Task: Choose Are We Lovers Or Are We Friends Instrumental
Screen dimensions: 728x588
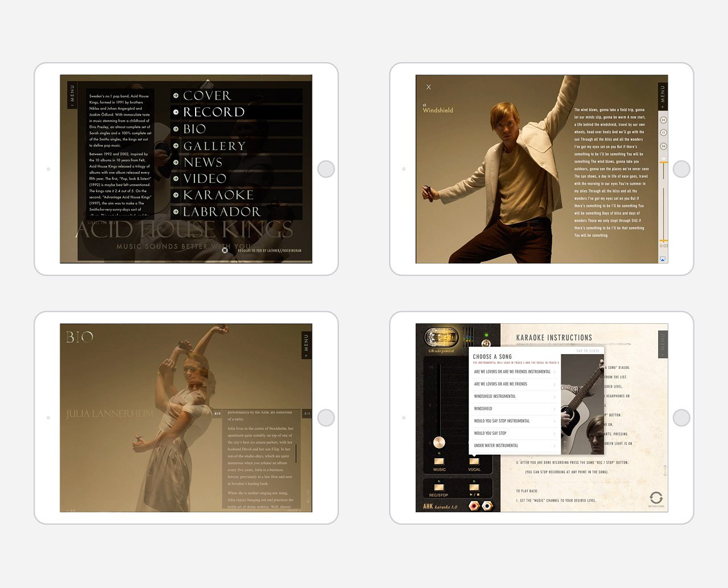Action: (514, 372)
